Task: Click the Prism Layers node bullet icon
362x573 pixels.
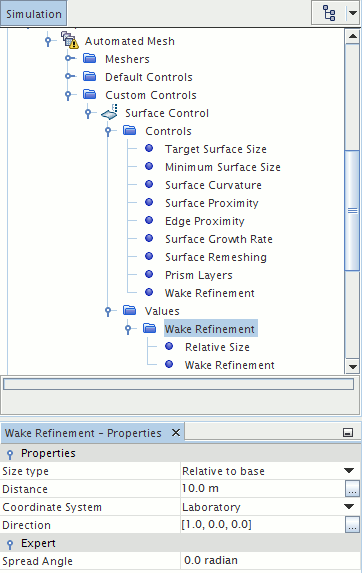Action: (x=149, y=274)
